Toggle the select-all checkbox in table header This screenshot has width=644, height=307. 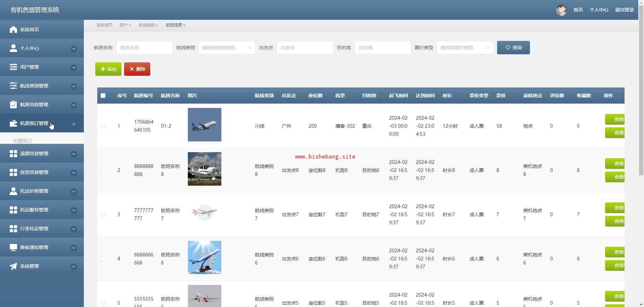coord(103,96)
